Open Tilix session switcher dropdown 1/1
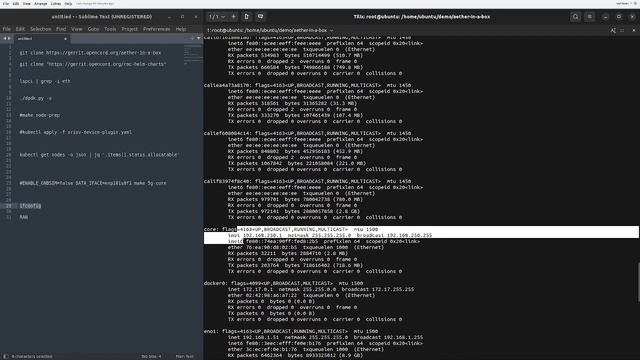 click(x=217, y=17)
